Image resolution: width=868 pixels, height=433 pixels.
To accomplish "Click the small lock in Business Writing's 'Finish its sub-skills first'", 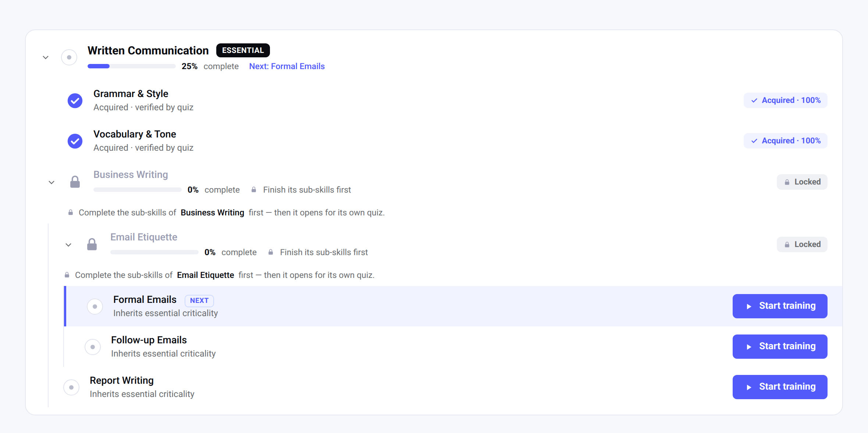I will [254, 190].
